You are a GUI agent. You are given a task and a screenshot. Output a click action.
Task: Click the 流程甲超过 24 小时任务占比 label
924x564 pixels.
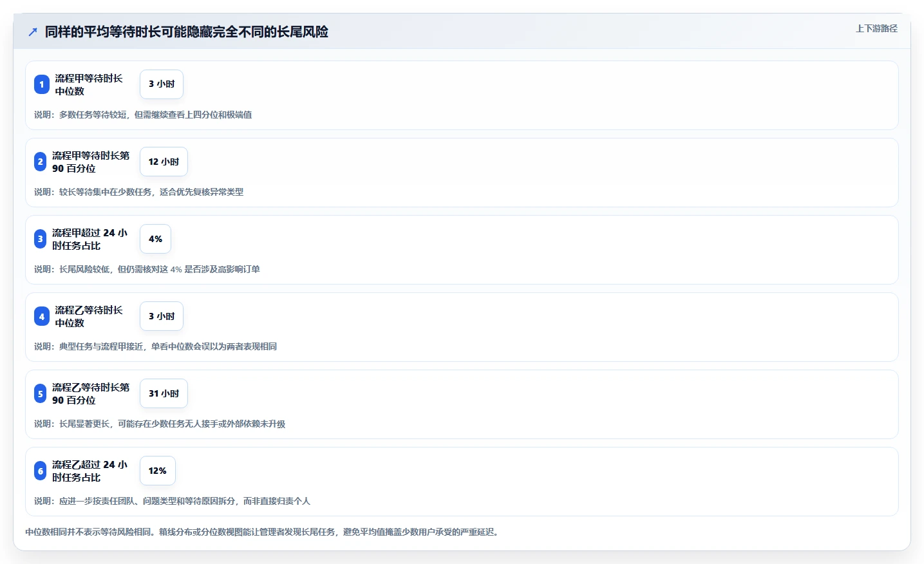coord(90,239)
